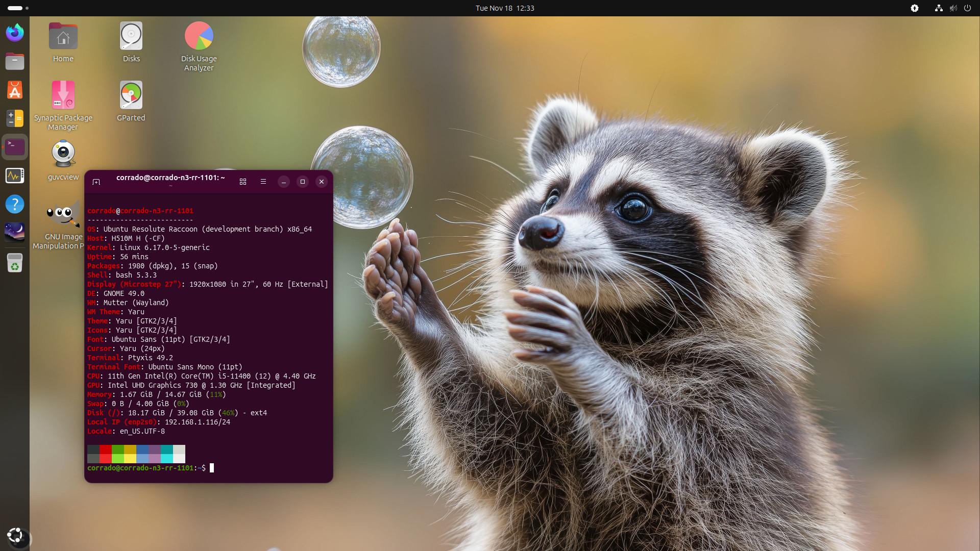Open system menu via power icon

click(x=967, y=8)
